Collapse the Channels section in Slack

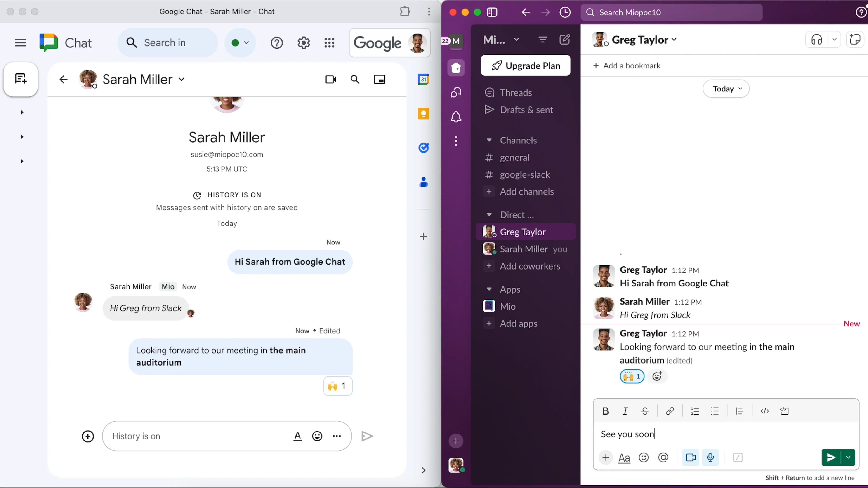click(489, 140)
